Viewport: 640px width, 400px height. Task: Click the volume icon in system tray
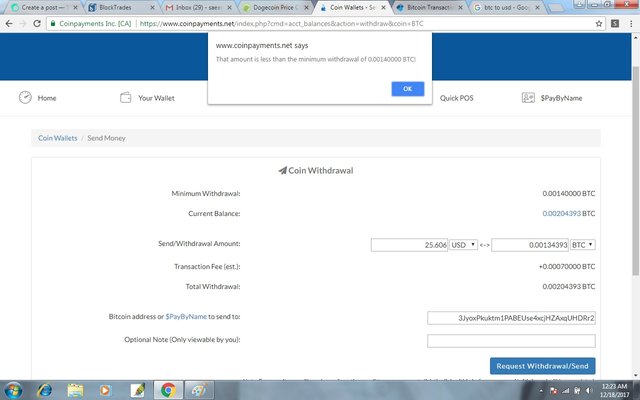(x=589, y=391)
